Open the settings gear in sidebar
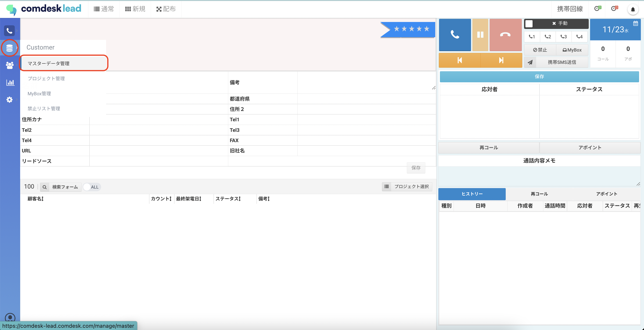Image resolution: width=644 pixels, height=330 pixels. 9,100
